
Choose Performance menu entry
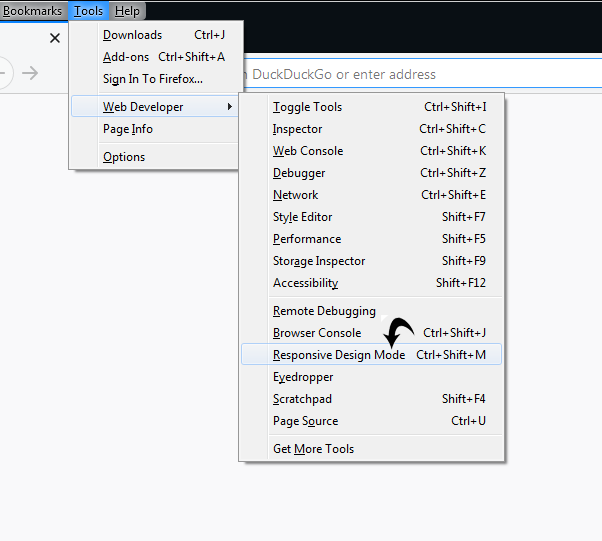[x=371, y=239]
